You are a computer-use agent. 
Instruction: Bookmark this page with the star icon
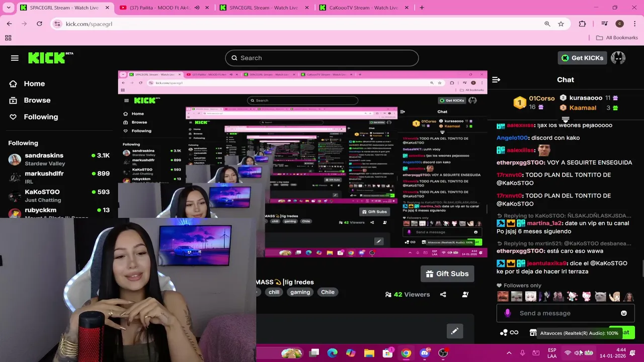pos(561,24)
